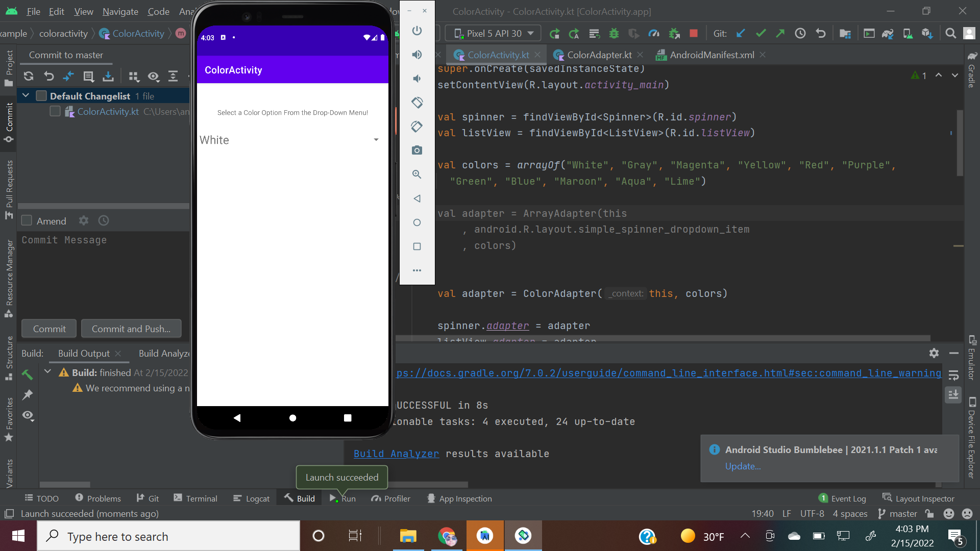Collapse the Default Changelist tree node

click(26, 96)
